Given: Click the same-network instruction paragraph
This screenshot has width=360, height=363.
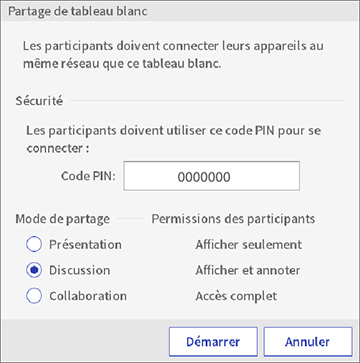Looking at the screenshot, I should (173, 54).
